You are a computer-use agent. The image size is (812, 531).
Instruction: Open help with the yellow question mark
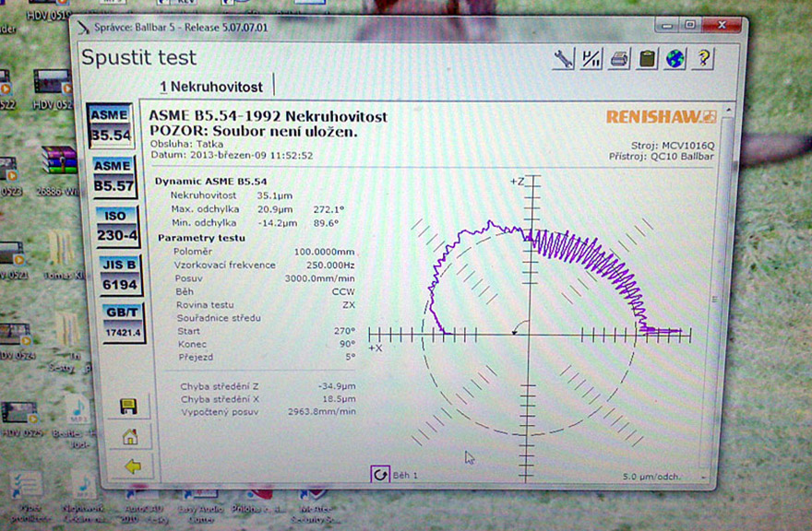point(704,58)
